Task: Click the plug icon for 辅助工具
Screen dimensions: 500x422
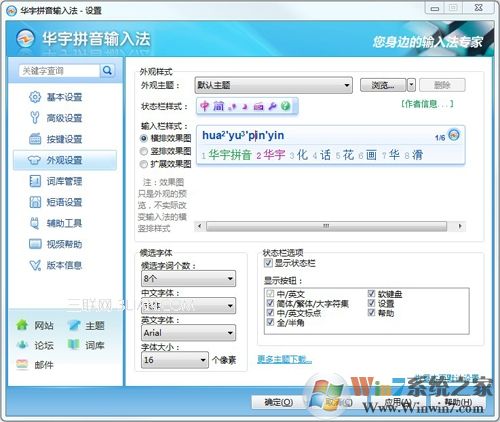Action: [35, 223]
